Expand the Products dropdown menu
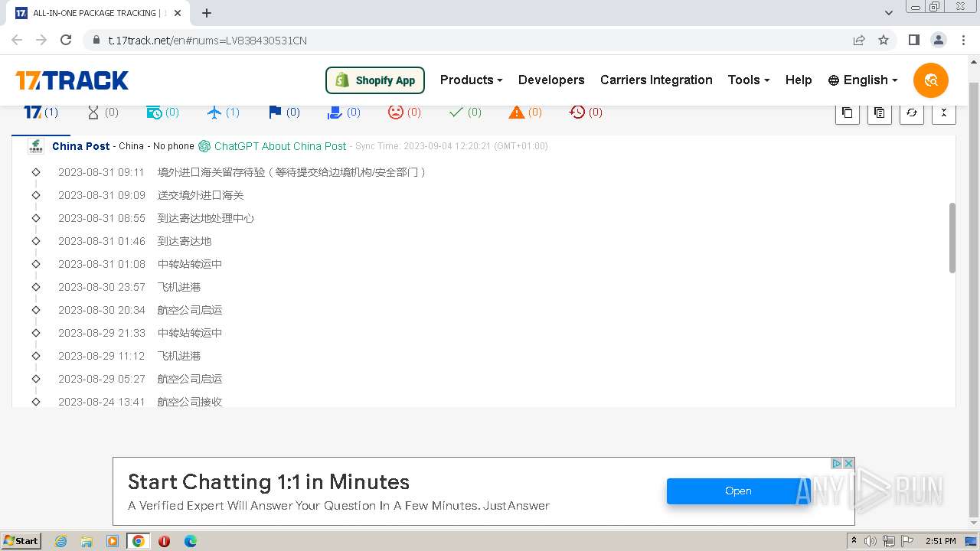 pos(471,80)
